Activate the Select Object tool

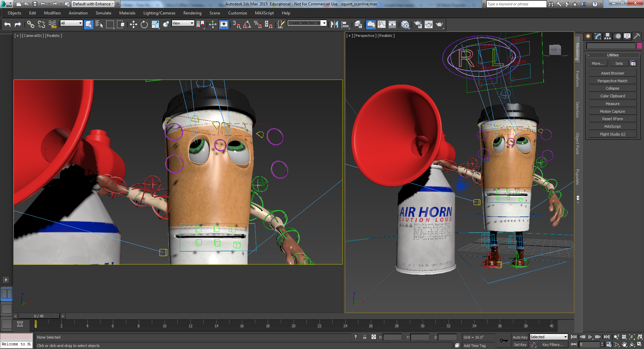[89, 24]
